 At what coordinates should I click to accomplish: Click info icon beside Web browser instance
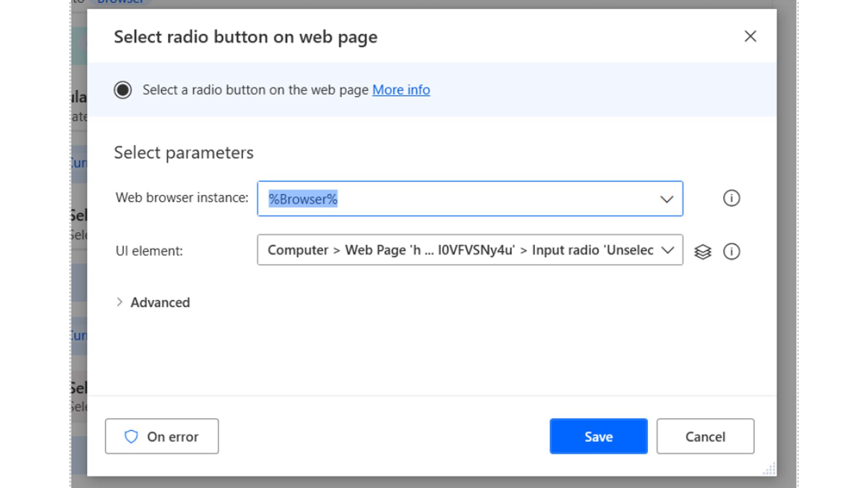click(731, 198)
